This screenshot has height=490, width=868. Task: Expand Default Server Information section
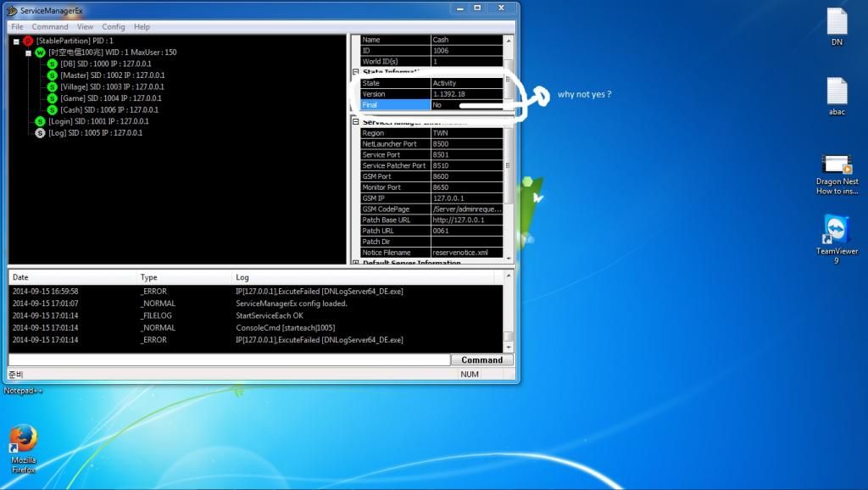point(355,263)
